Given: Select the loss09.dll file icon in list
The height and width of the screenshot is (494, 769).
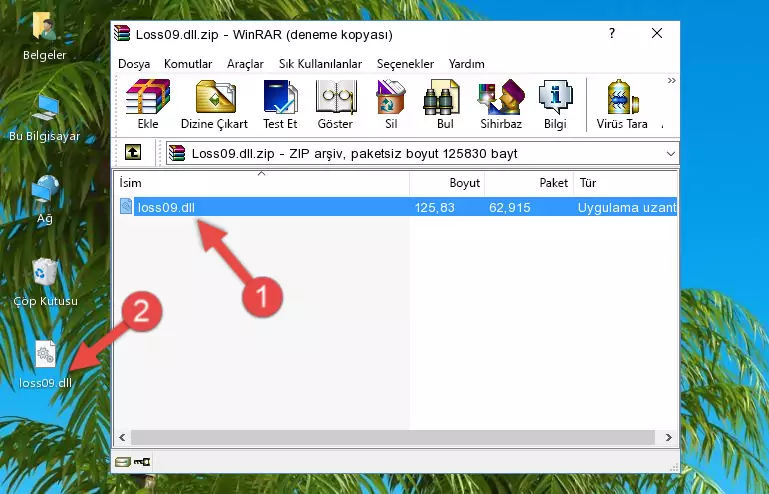Looking at the screenshot, I should point(126,207).
